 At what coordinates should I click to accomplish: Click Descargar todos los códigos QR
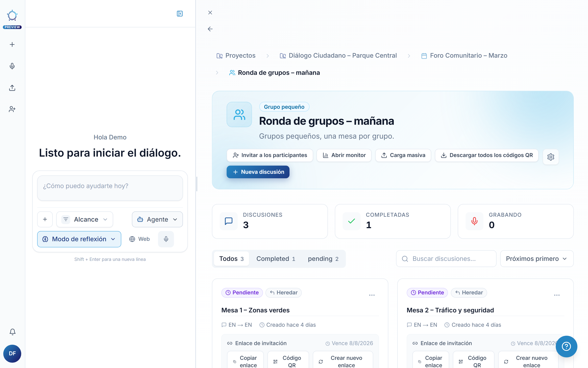click(487, 155)
